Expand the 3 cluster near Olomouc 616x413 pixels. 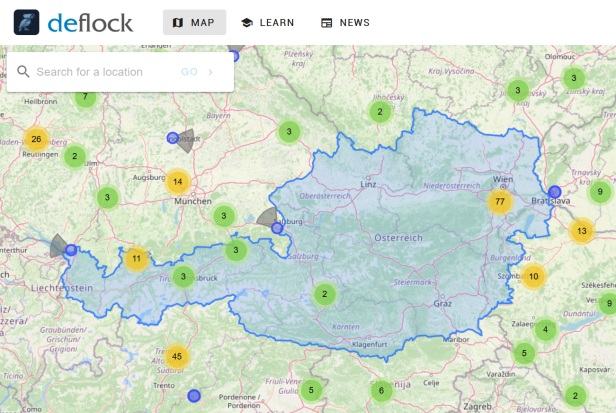[x=574, y=78]
